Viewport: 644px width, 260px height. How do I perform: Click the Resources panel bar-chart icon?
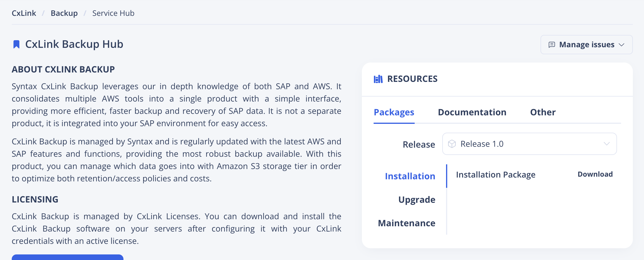(x=378, y=79)
